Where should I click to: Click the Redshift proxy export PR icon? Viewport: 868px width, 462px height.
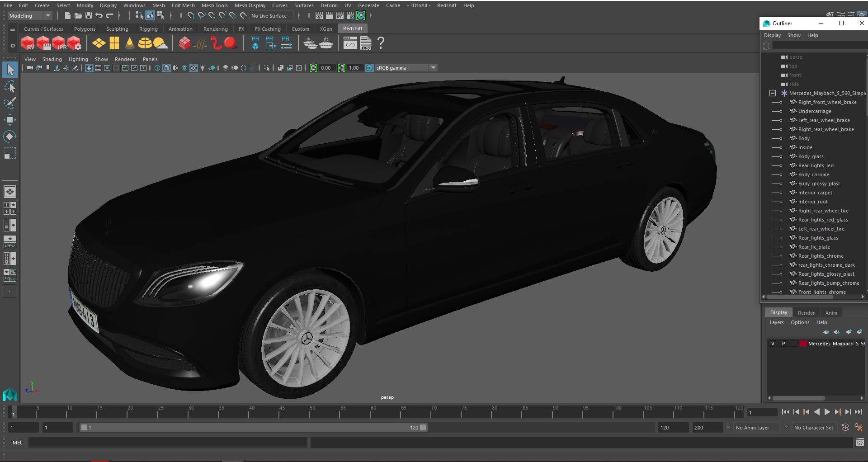(270, 43)
